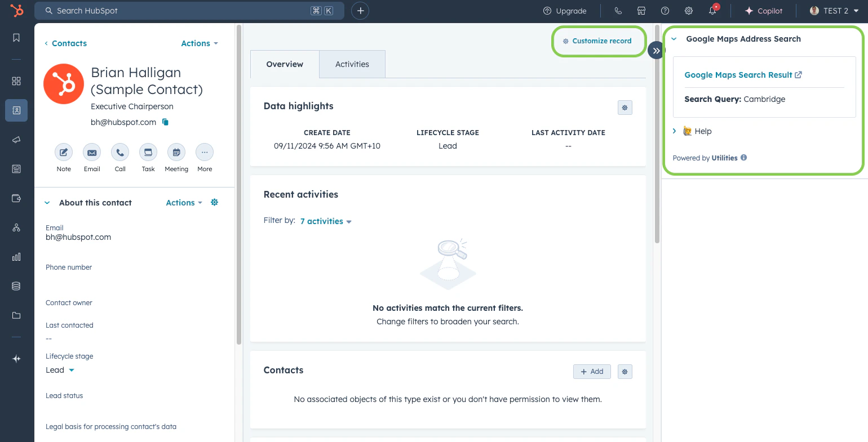Click the info icon beside Utilities
The height and width of the screenshot is (442, 868).
[744, 158]
